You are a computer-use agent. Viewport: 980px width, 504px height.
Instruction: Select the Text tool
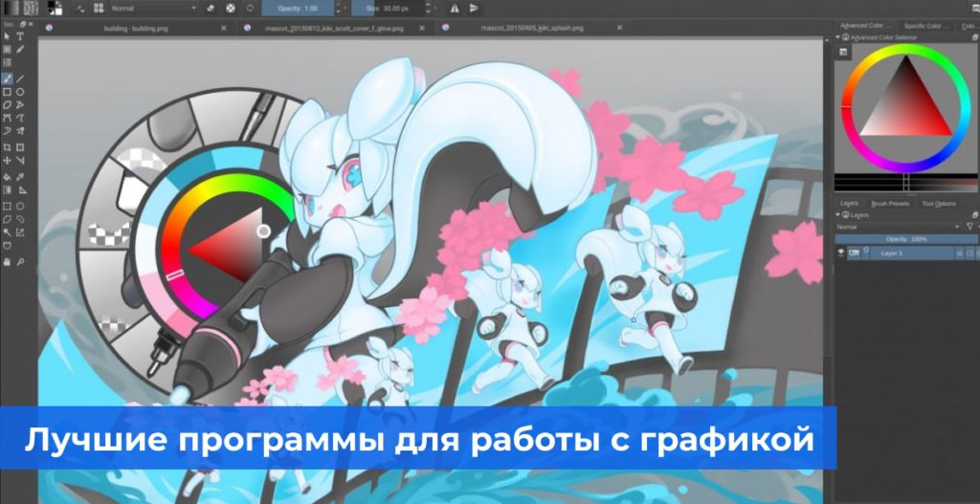pyautogui.click(x=20, y=36)
